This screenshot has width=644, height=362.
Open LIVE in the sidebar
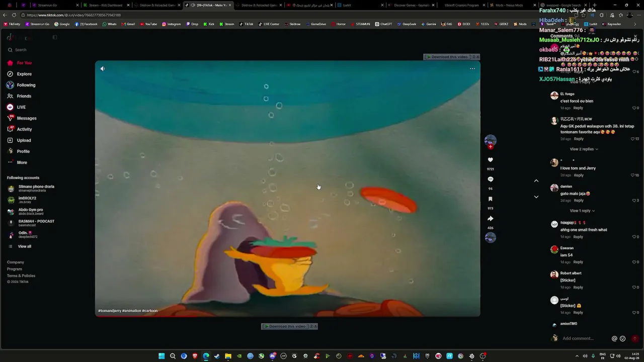click(17, 107)
